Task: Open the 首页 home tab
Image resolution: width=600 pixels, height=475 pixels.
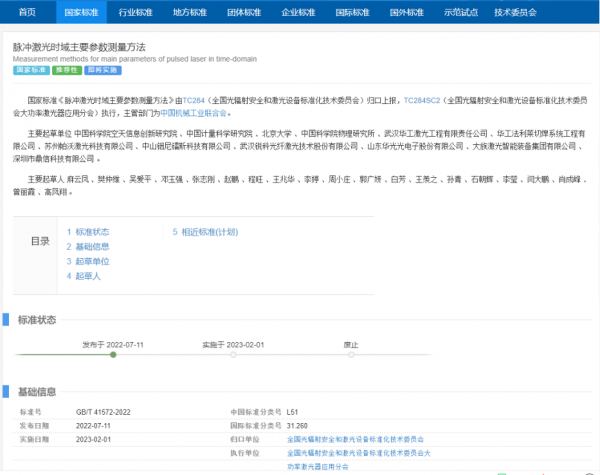Action: point(27,13)
